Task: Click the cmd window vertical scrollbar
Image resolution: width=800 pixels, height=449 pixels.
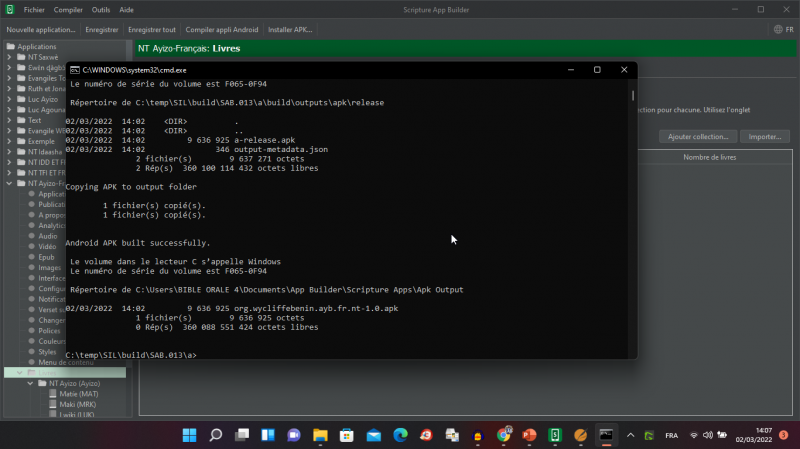Action: [x=632, y=220]
